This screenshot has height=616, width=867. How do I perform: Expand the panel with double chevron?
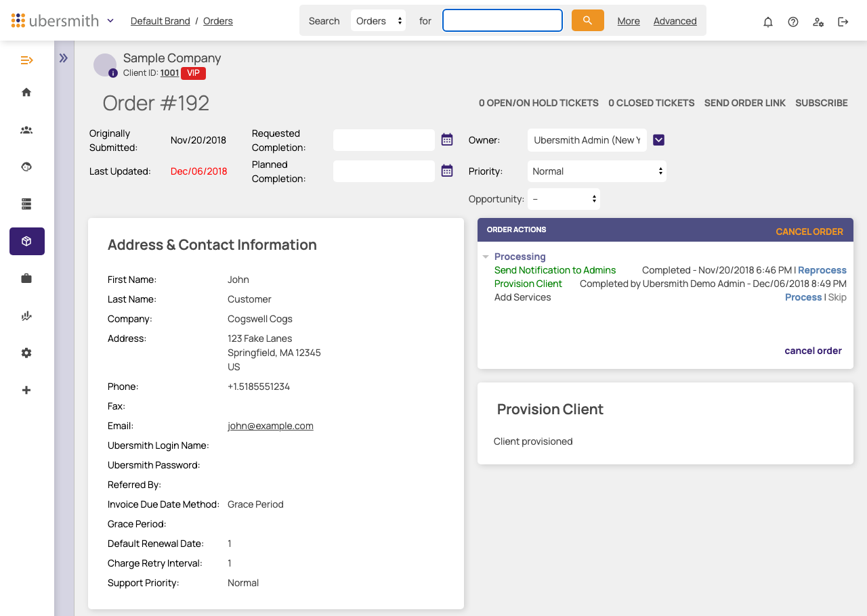64,58
